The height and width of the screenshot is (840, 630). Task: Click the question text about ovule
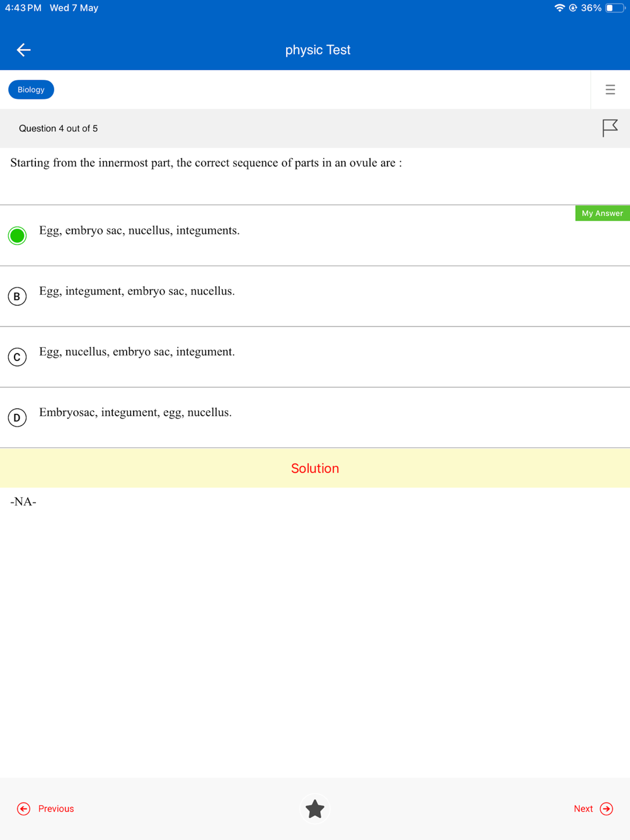pos(206,163)
